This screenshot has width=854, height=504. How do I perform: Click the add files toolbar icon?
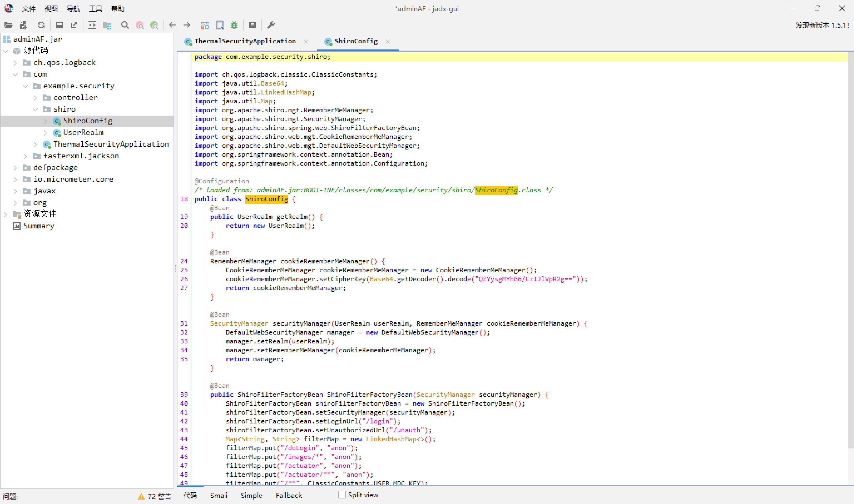(23, 25)
